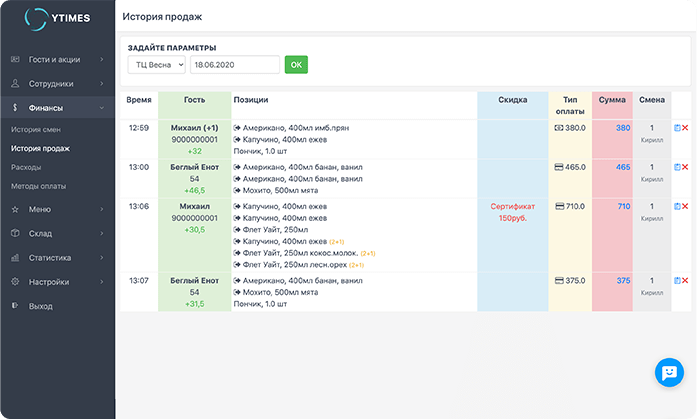The width and height of the screenshot is (697, 419).
Task: Open the 710 sum link
Action: click(623, 206)
